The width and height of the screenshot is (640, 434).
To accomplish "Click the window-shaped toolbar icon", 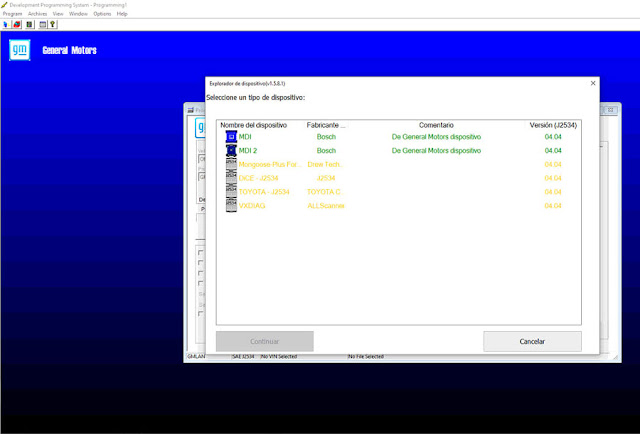I will coord(42,25).
